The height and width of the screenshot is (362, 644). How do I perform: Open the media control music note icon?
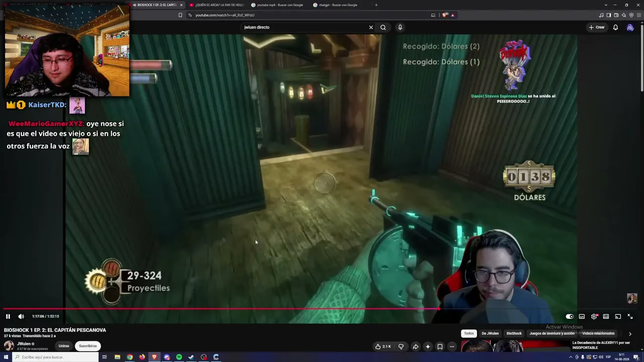(x=601, y=15)
